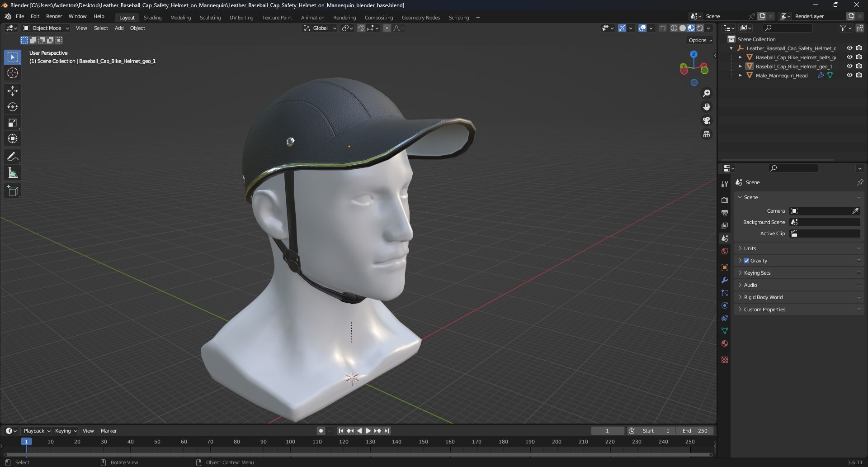868x467 pixels.
Task: Open the viewport Options dropdown
Action: (700, 40)
